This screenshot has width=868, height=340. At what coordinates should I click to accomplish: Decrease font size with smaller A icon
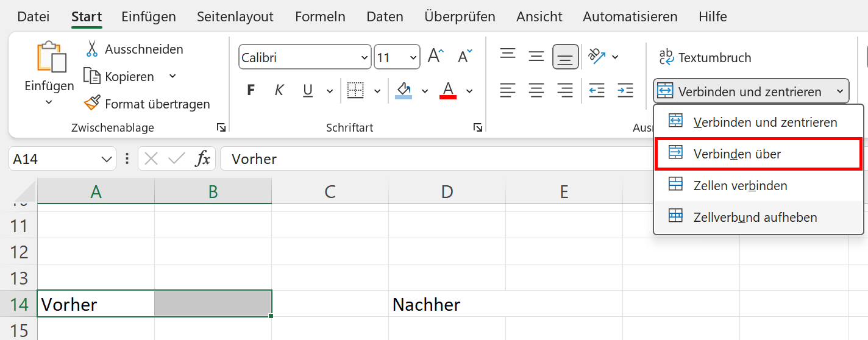[x=464, y=57]
